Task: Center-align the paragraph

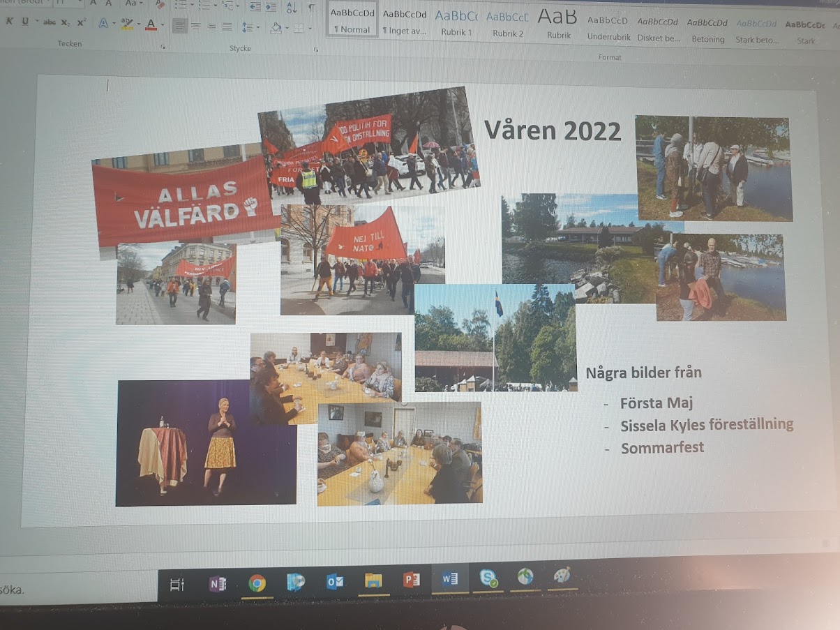Action: point(195,27)
